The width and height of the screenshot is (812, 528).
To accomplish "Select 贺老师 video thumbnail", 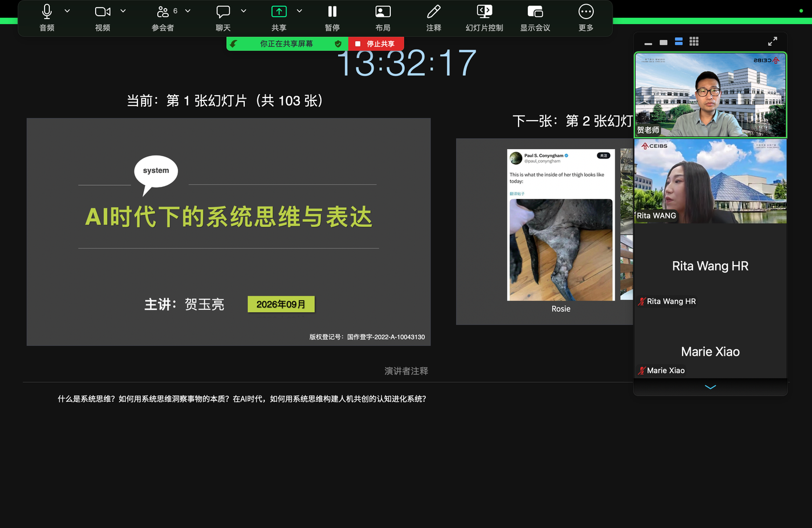I will tap(710, 95).
